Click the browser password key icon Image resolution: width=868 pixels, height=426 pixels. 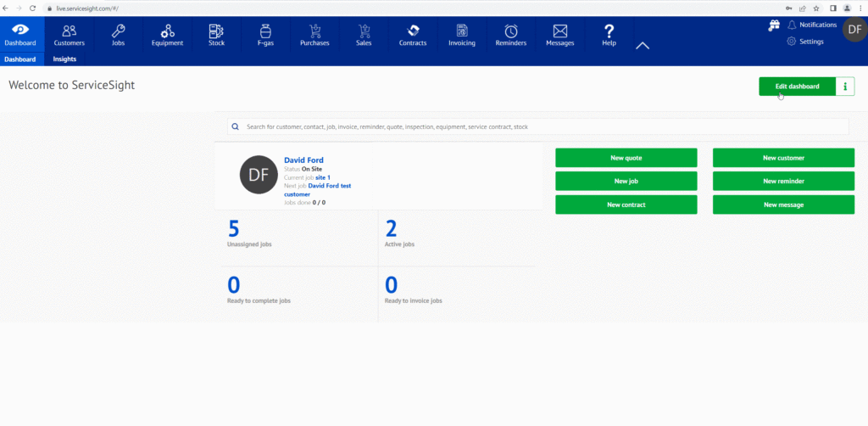coord(788,8)
